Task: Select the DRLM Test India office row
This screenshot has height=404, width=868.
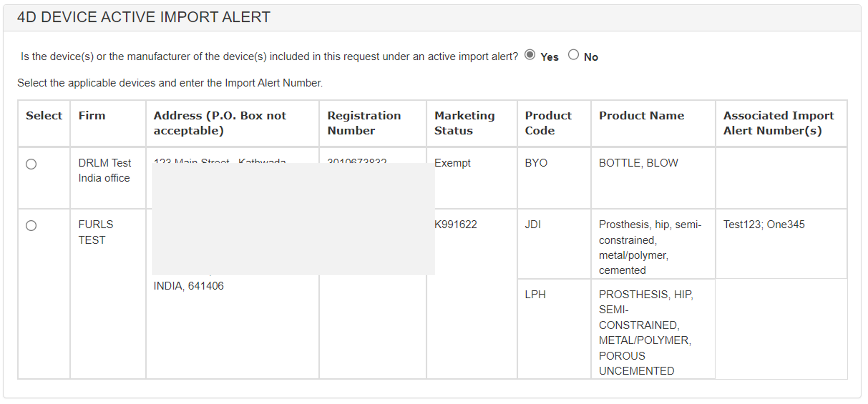Action: click(x=31, y=164)
